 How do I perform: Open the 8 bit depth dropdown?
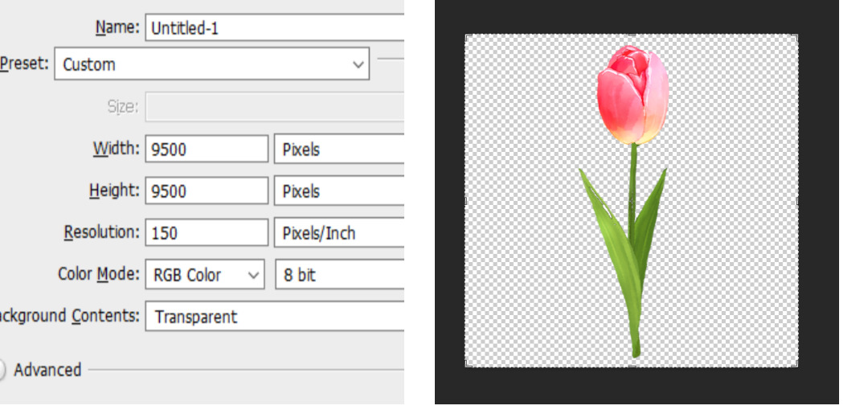(x=338, y=275)
